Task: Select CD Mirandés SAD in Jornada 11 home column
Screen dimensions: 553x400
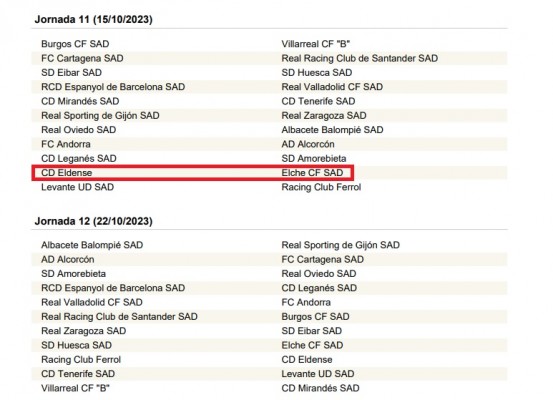Action: [80, 101]
